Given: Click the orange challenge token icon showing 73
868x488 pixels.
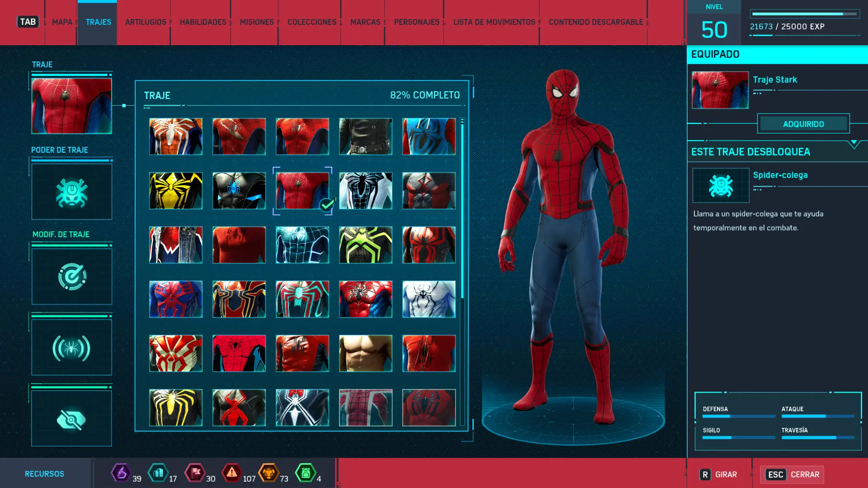Looking at the screenshot, I should click(x=269, y=473).
